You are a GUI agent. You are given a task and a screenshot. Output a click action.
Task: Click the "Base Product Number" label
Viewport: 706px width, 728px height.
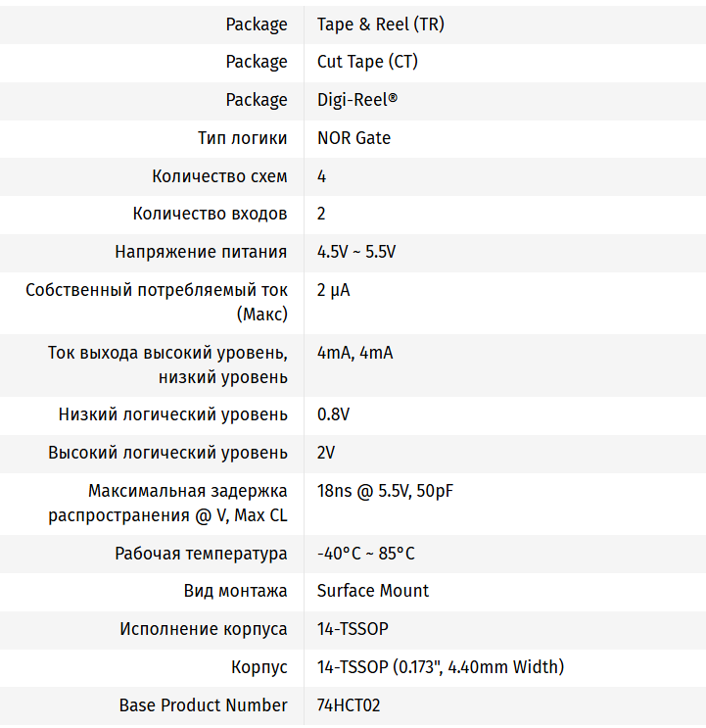point(203,705)
